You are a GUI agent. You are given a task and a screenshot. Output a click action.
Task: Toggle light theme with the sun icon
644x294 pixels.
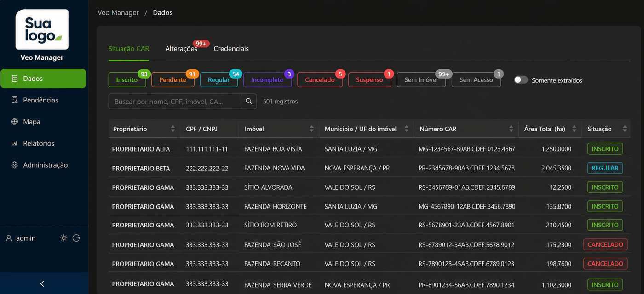(64, 238)
